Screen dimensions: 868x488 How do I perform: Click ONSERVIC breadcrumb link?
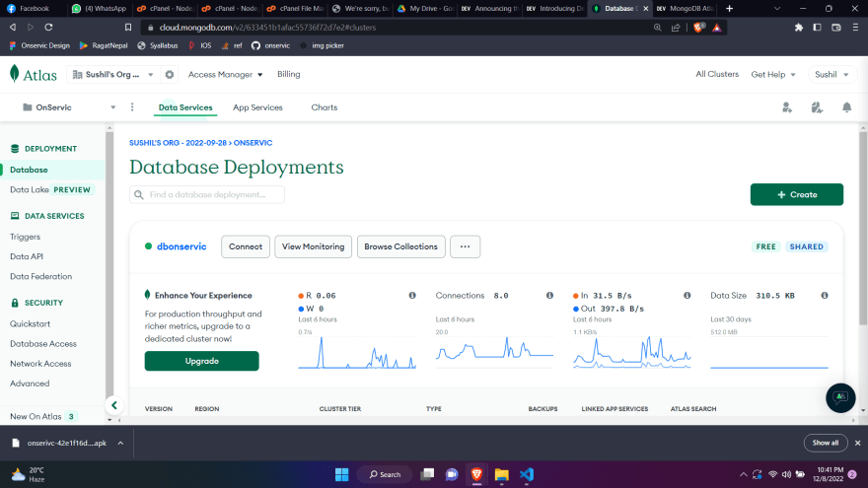pyautogui.click(x=253, y=143)
